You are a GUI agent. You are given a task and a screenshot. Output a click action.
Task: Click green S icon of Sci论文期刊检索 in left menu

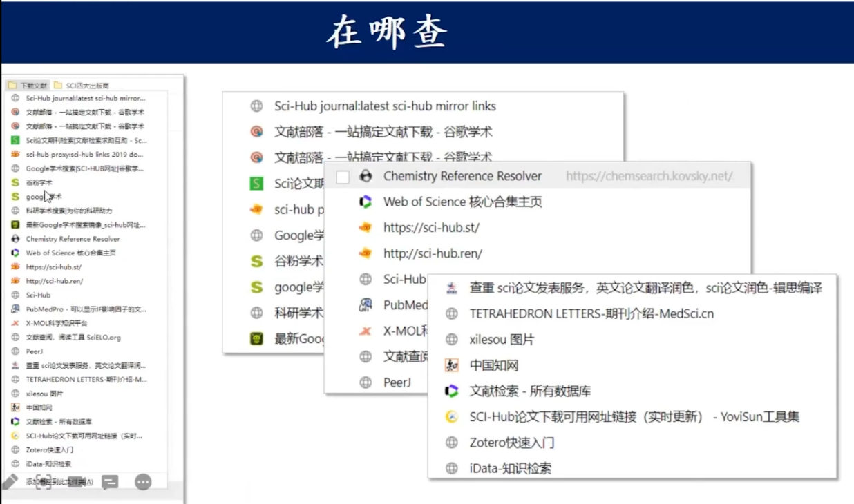(x=15, y=140)
